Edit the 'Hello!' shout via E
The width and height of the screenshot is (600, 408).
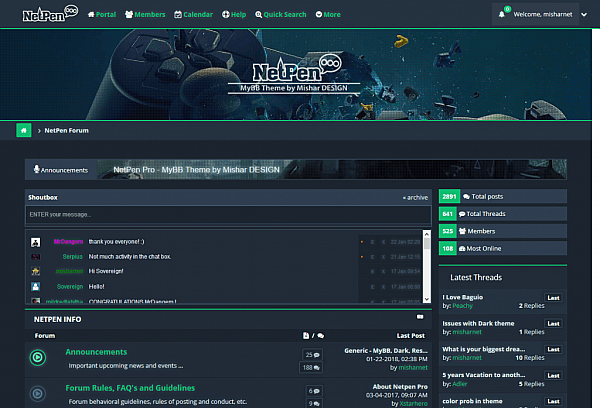(372, 287)
